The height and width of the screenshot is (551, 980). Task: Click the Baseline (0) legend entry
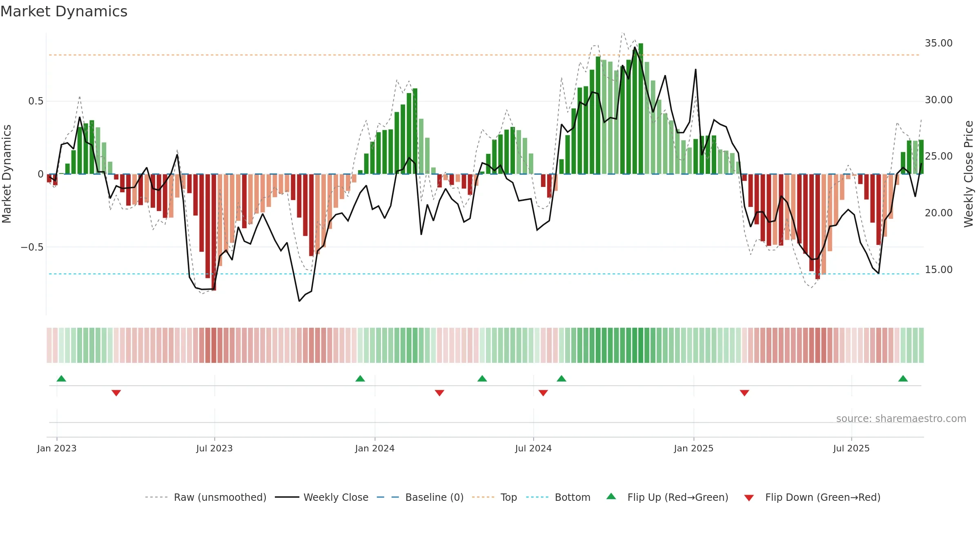point(420,497)
